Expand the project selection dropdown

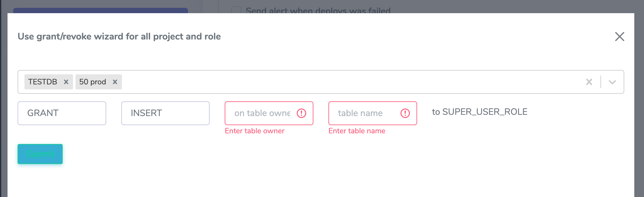[612, 82]
